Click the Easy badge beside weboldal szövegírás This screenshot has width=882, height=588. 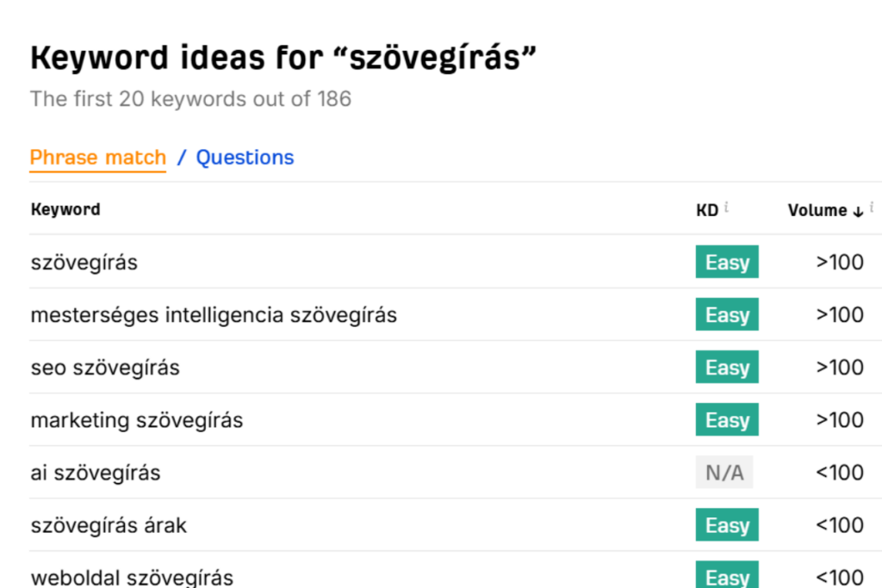pos(726,576)
